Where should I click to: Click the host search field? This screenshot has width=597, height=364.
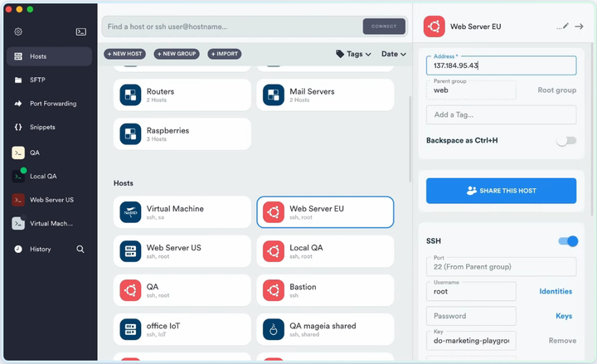click(x=231, y=27)
